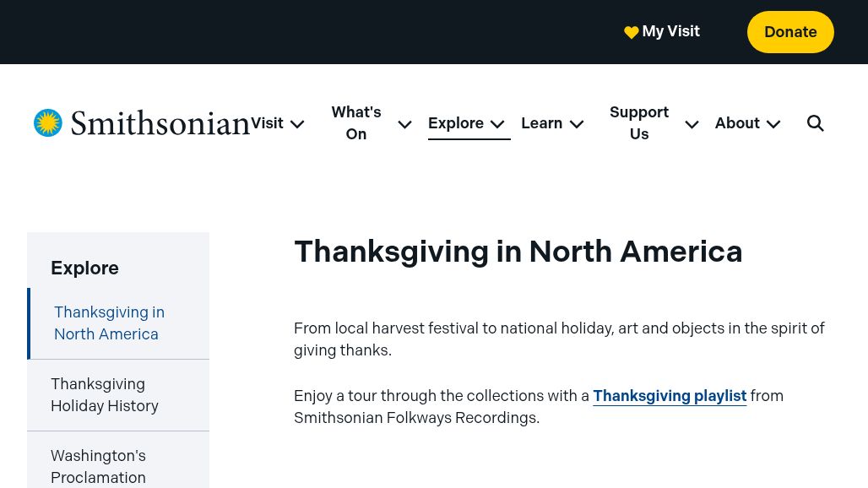This screenshot has height=488, width=868.
Task: Select Thanksgiving Holiday History in sidebar
Action: [x=118, y=395]
